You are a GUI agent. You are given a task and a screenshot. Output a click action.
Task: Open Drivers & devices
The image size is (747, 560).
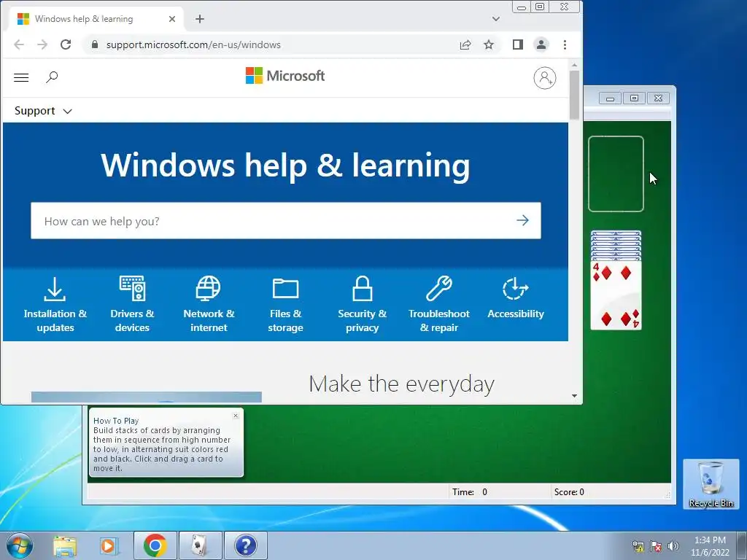click(x=132, y=305)
